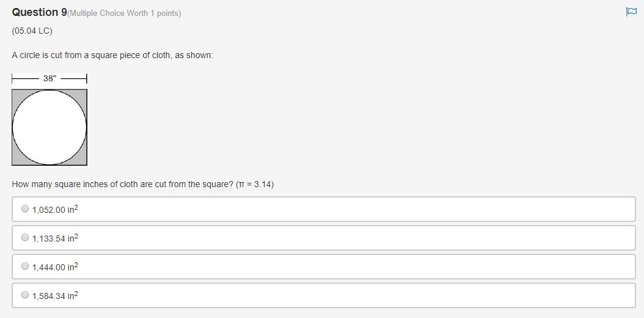
Task: Click the 1,584.34 in² answer label text
Action: [x=55, y=295]
